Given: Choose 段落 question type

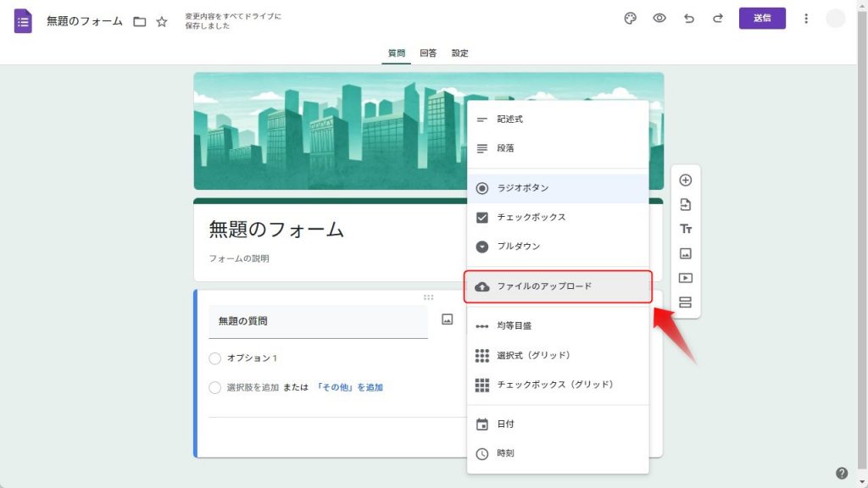Looking at the screenshot, I should (558, 148).
